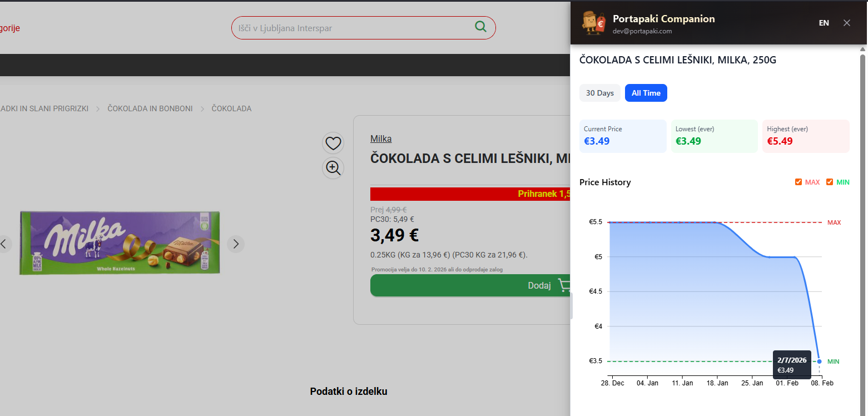Image resolution: width=868 pixels, height=416 pixels.
Task: Click the Portapaki Companion logo icon
Action: (x=593, y=23)
